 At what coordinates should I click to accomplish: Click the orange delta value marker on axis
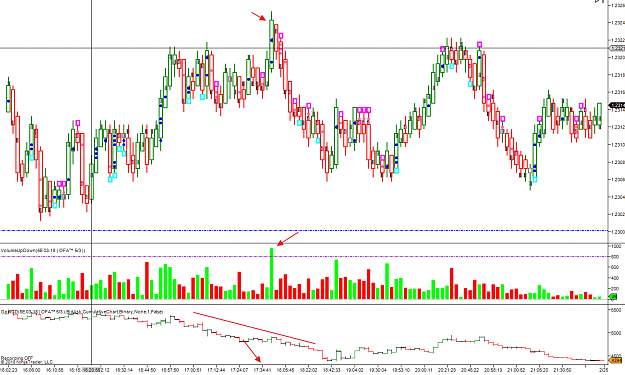click(x=616, y=361)
